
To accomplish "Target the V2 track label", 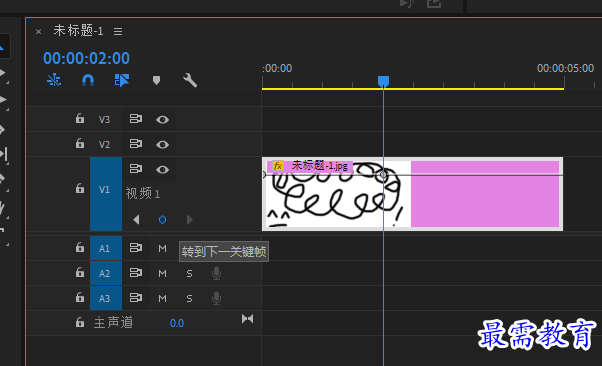I will [x=104, y=145].
